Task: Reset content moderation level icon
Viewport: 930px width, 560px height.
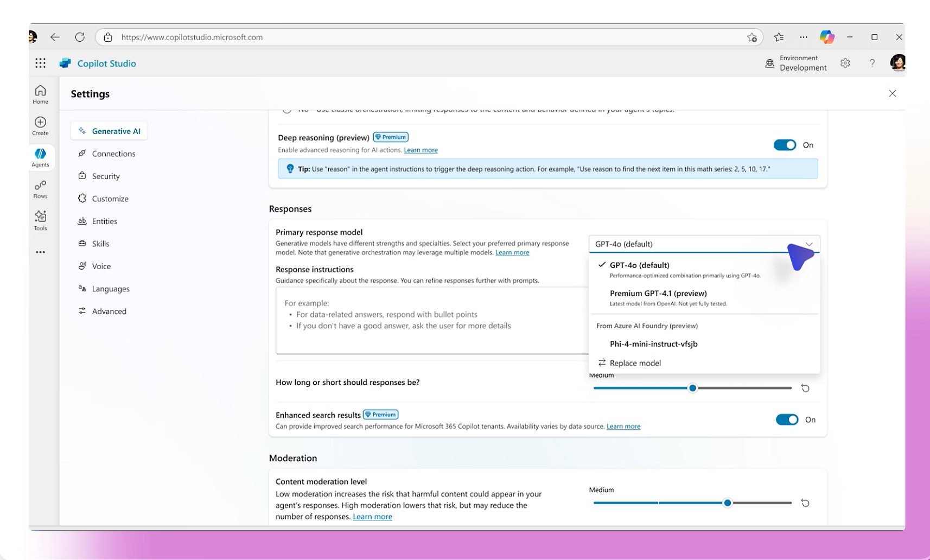Action: coord(805,503)
